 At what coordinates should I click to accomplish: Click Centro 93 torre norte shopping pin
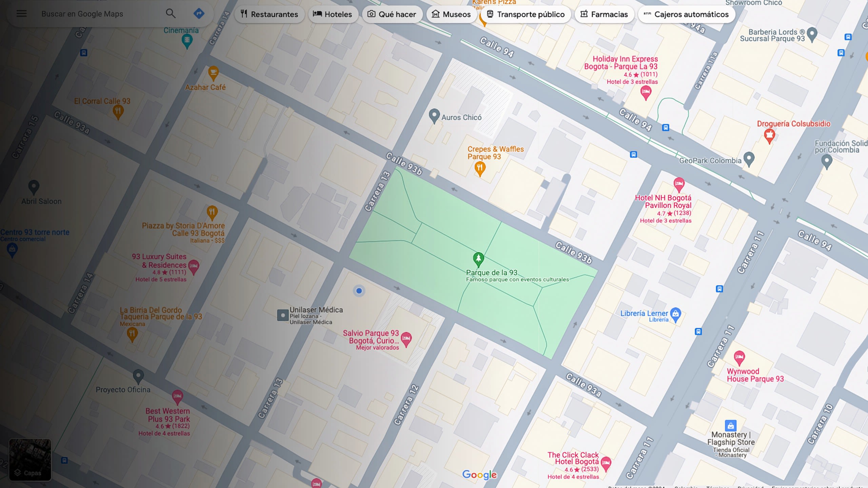(12, 250)
